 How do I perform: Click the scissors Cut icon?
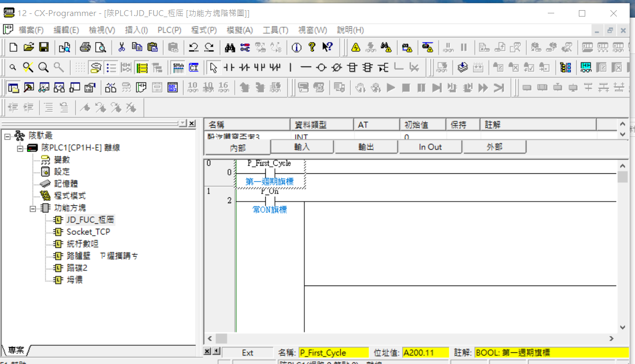[x=121, y=47]
